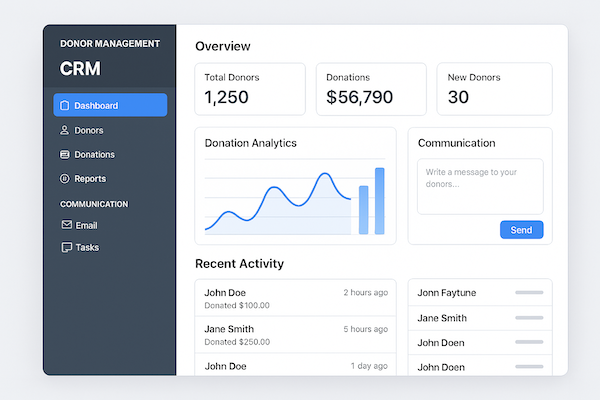Select Jonn Faytune in the list
Viewport: 600px width, 400px height.
pyautogui.click(x=480, y=293)
